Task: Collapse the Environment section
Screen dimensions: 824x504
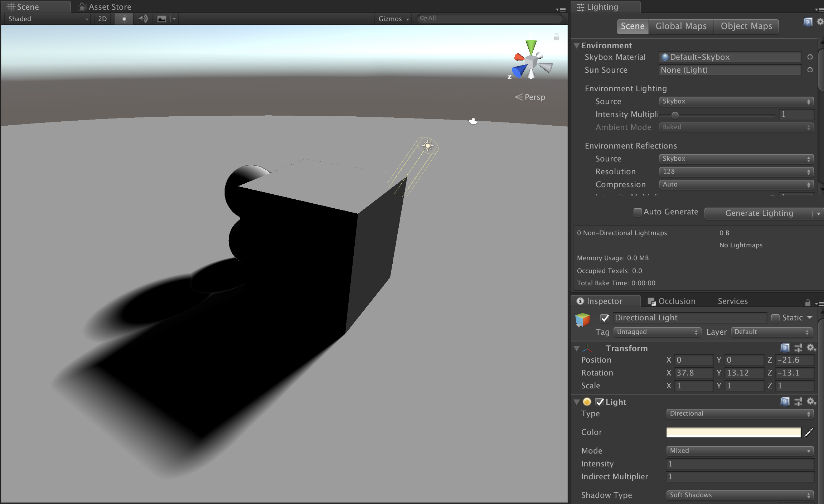Action: click(576, 45)
